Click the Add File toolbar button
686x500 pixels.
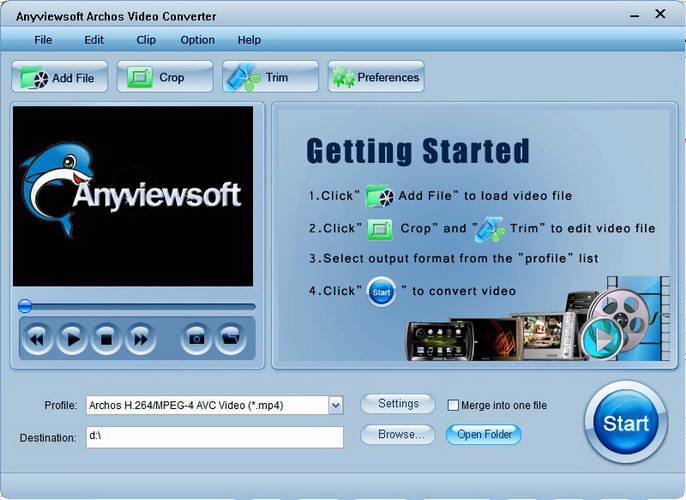(x=60, y=77)
